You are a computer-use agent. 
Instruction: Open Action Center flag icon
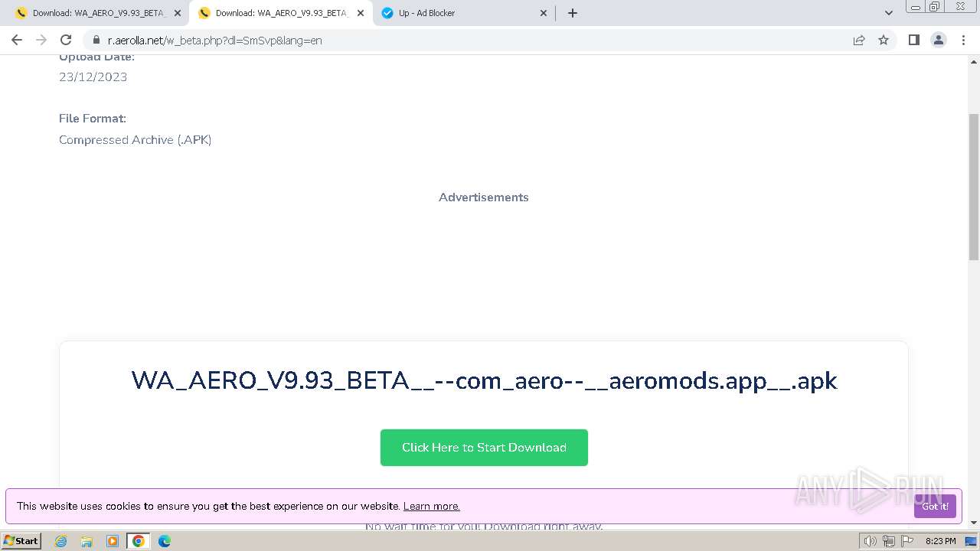click(908, 541)
